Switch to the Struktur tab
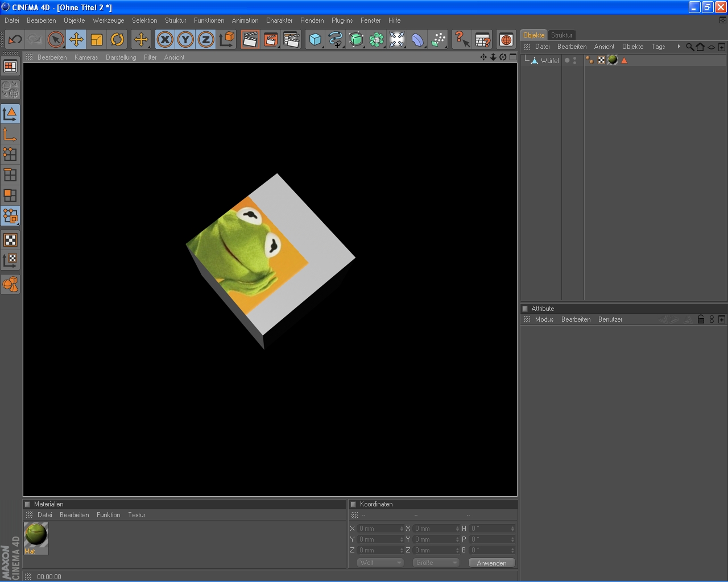 point(562,35)
